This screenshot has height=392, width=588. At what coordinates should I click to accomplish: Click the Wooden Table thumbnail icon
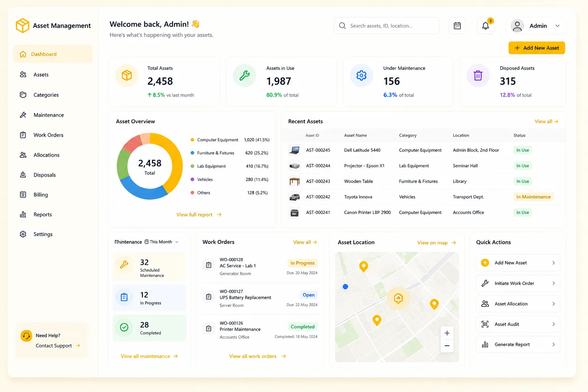[x=294, y=181]
